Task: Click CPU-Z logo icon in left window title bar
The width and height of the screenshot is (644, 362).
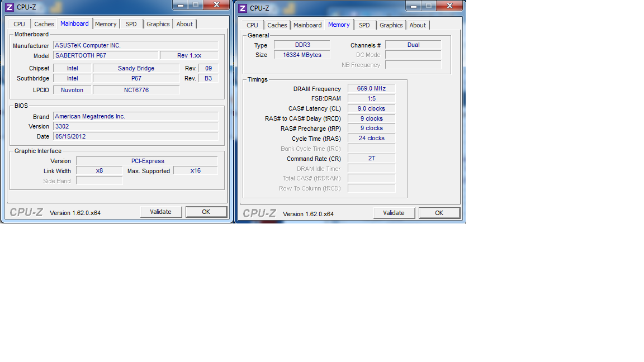Action: (x=10, y=7)
